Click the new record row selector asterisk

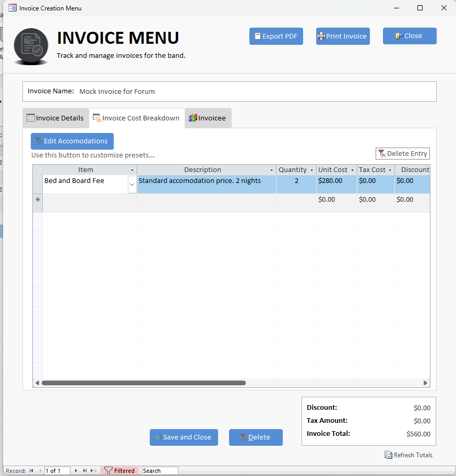38,200
